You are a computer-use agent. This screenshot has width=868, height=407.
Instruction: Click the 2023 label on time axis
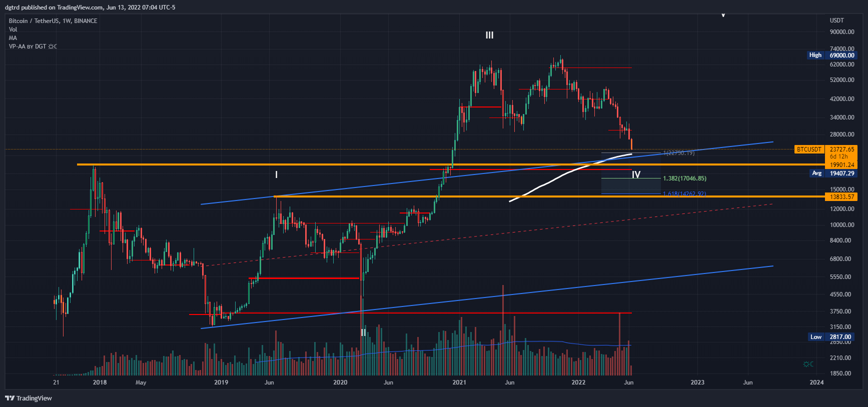pyautogui.click(x=697, y=382)
